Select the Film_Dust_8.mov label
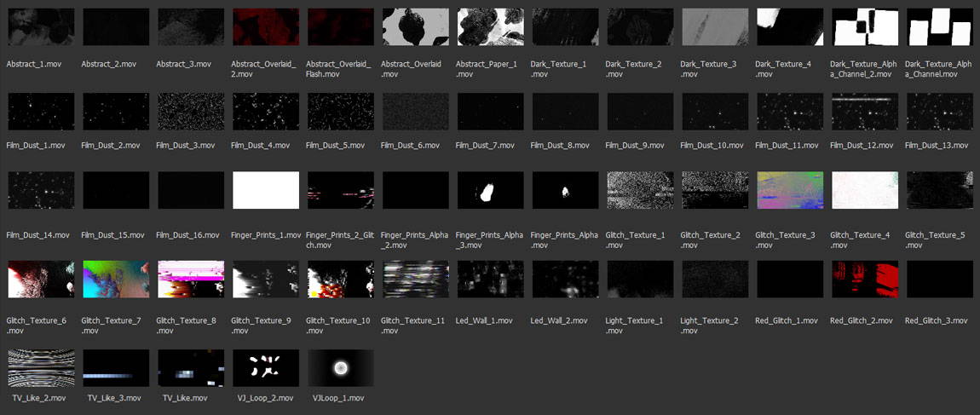This screenshot has width=980, height=415. [560, 146]
